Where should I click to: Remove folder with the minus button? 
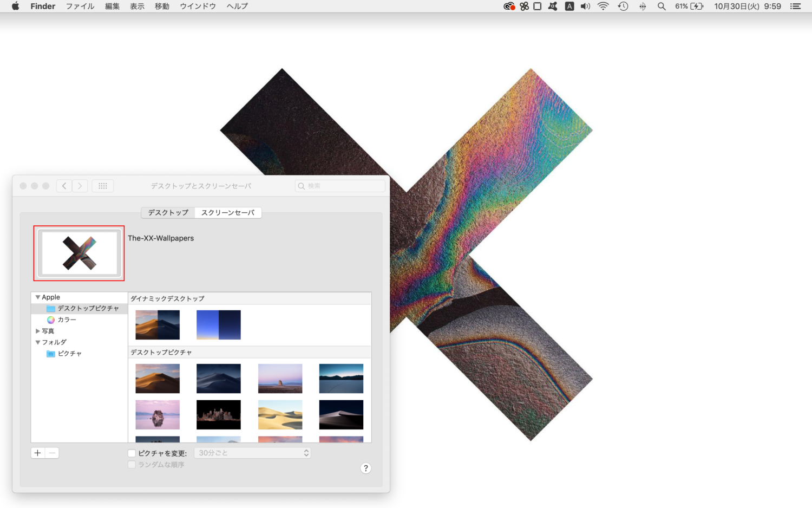point(52,453)
